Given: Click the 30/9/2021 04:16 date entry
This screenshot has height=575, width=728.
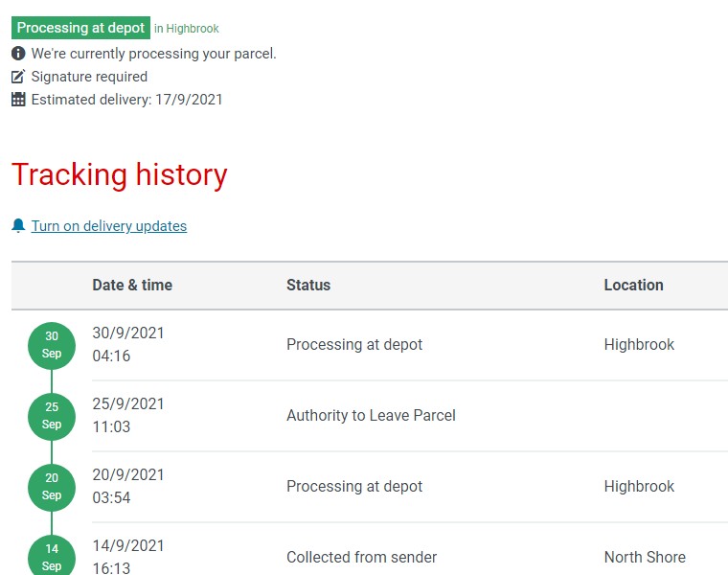Looking at the screenshot, I should 128,345.
